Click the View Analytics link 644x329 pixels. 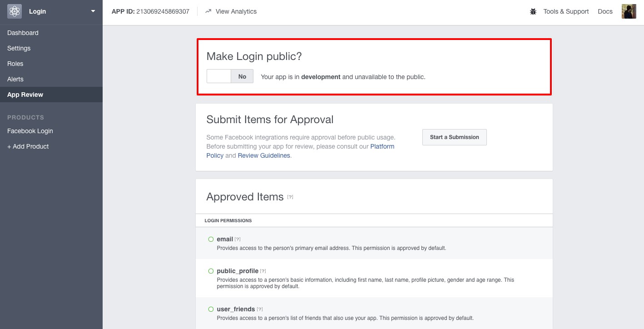236,11
